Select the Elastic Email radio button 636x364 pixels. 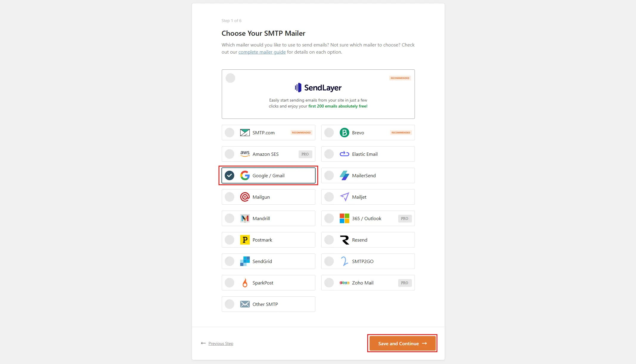pyautogui.click(x=329, y=154)
